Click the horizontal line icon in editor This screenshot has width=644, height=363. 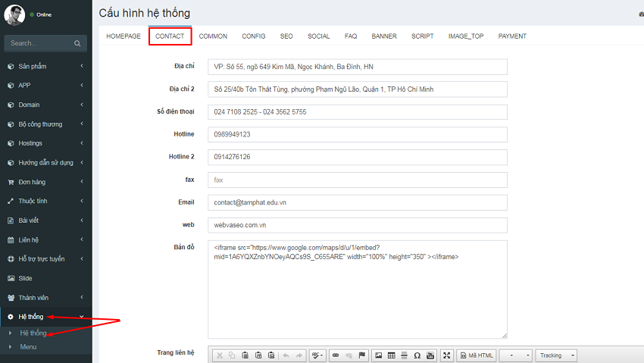404,355
